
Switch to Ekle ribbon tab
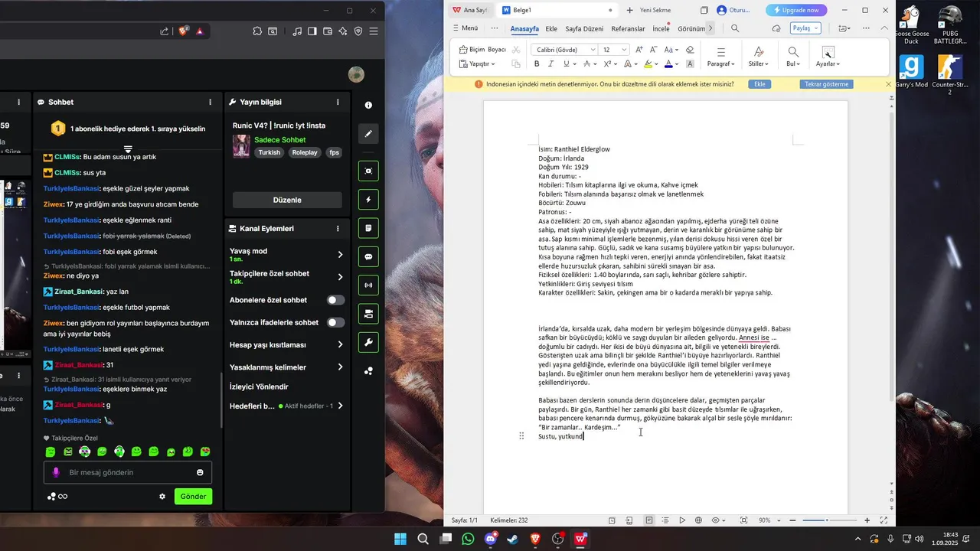551,28
